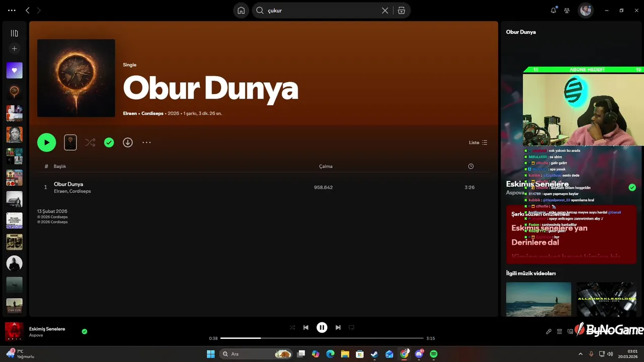Open the three-dot app menu at top left
The image size is (644, 362).
coord(12,10)
